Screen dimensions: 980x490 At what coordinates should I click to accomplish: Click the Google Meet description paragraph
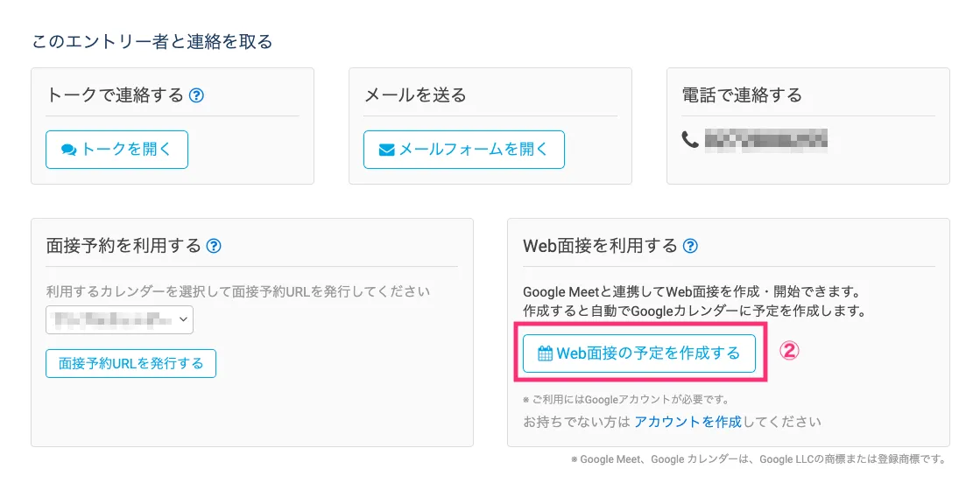pyautogui.click(x=687, y=301)
